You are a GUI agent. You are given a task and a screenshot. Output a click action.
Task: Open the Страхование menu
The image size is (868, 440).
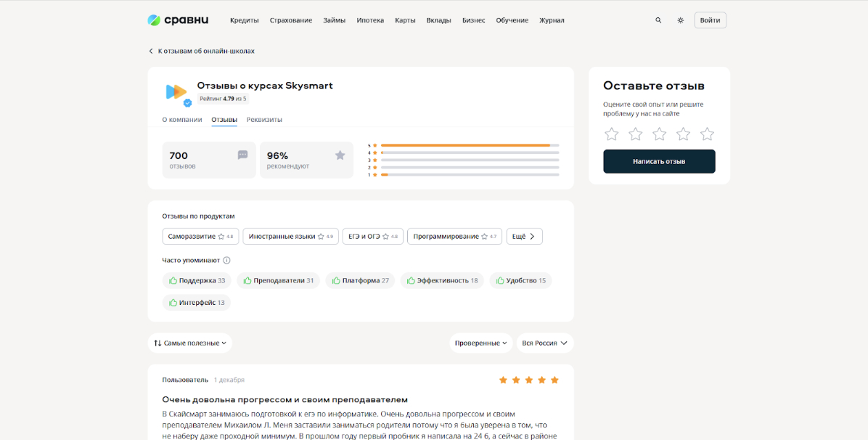coord(290,20)
